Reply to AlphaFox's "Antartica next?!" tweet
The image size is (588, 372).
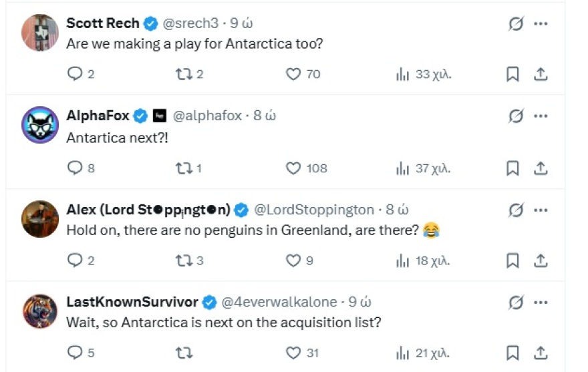(76, 168)
